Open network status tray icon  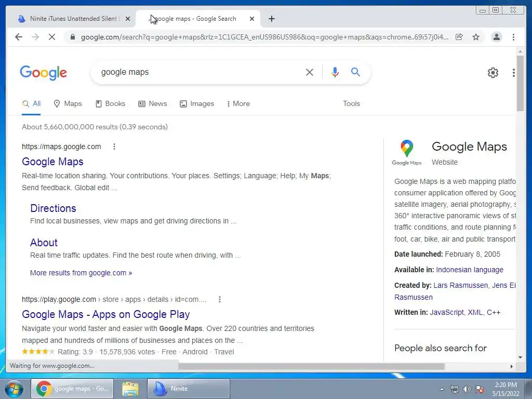pos(454,389)
